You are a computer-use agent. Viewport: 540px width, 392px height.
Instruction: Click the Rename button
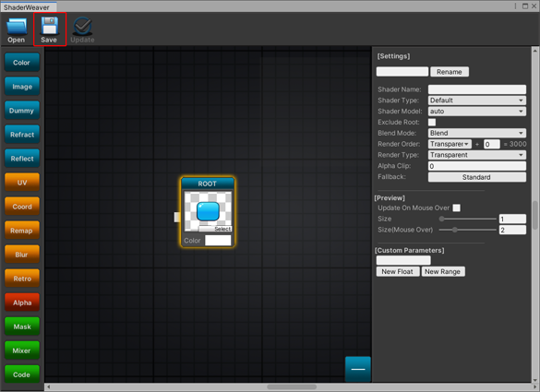(x=450, y=72)
